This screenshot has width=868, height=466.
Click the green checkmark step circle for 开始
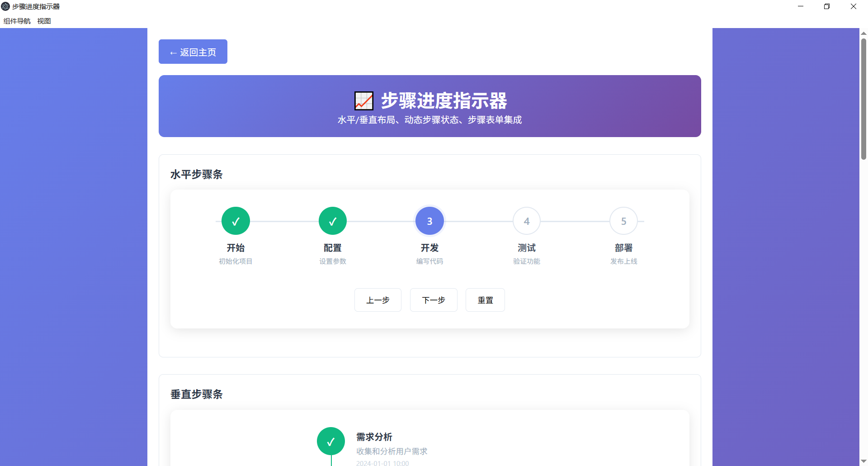pos(236,221)
